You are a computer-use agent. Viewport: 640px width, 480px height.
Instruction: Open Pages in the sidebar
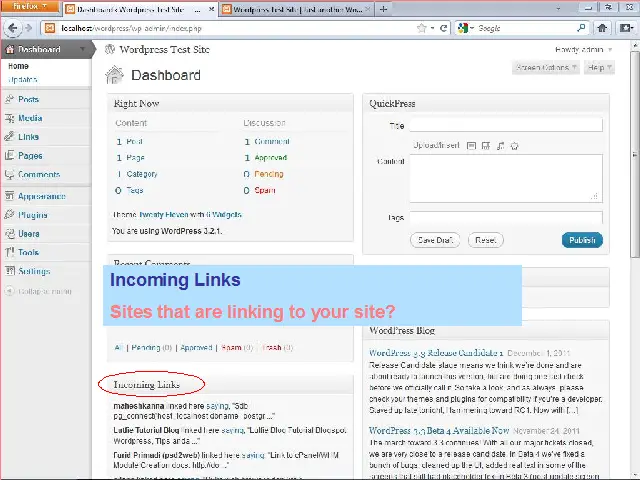point(30,156)
